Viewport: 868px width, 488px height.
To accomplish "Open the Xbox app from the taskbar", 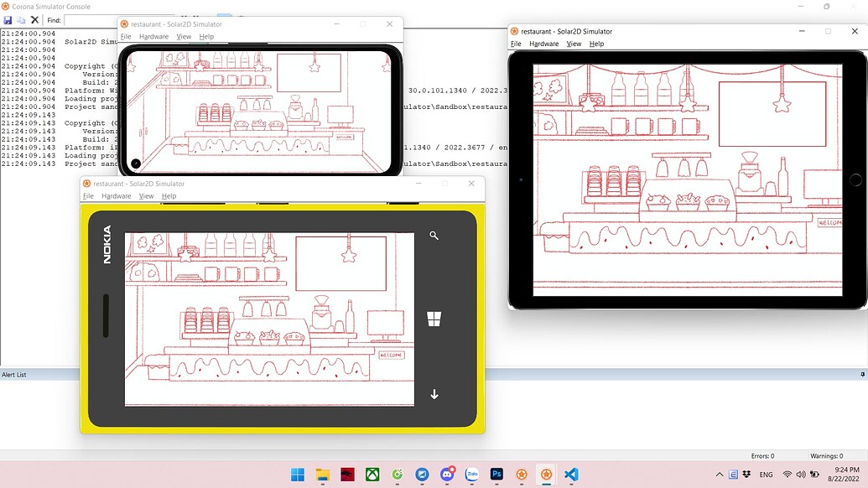I will tap(372, 474).
